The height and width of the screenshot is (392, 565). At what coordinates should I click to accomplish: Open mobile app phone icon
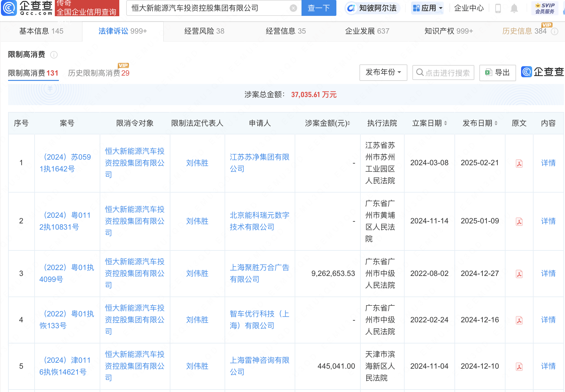click(498, 8)
